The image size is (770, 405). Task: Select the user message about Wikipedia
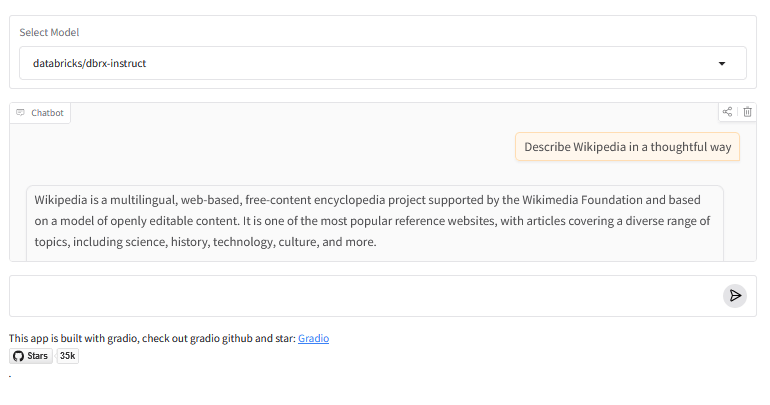627,147
